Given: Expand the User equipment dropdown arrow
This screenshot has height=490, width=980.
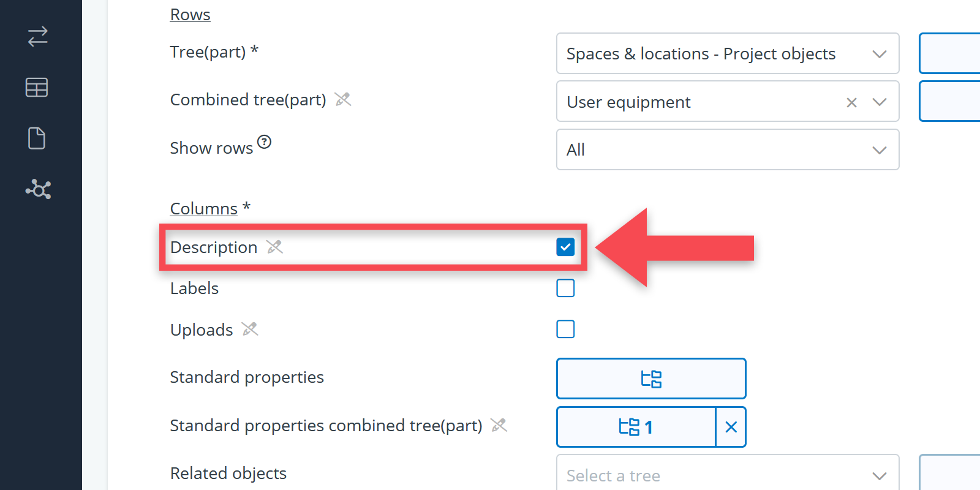Looking at the screenshot, I should (x=880, y=102).
